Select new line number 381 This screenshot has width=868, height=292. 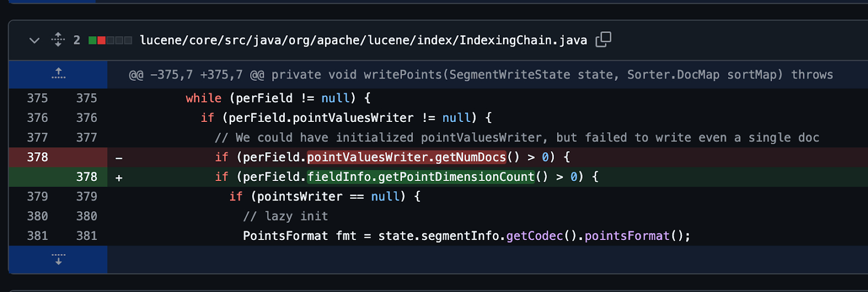point(87,236)
